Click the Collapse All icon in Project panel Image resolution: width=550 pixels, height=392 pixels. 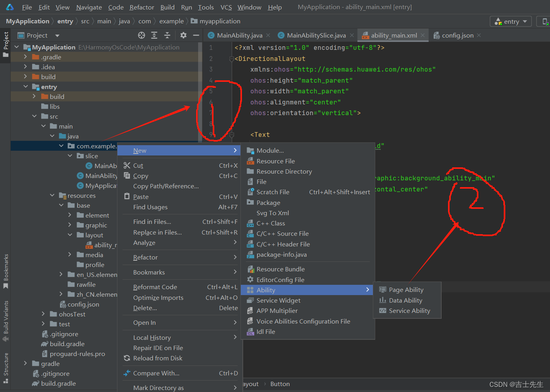point(167,35)
